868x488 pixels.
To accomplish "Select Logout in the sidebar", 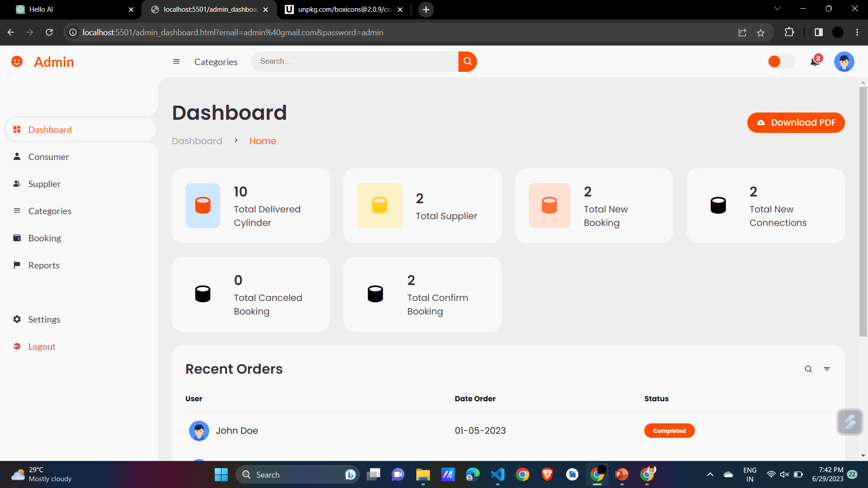I will tap(42, 347).
